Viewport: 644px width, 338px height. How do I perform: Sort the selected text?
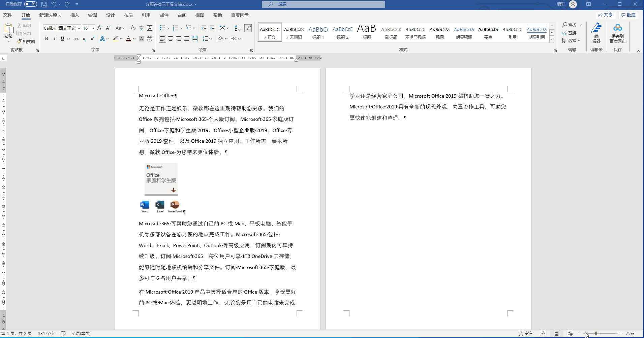click(x=238, y=28)
